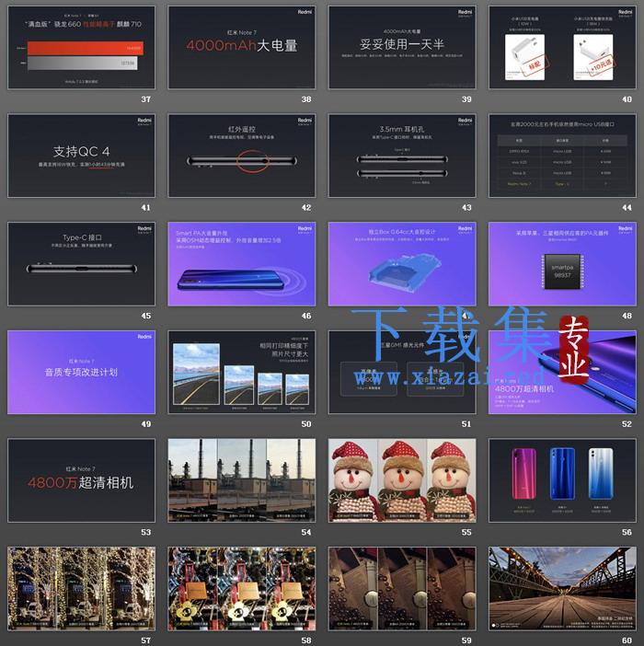
Task: Select slide 57 with night tree lights
Action: coord(81,589)
